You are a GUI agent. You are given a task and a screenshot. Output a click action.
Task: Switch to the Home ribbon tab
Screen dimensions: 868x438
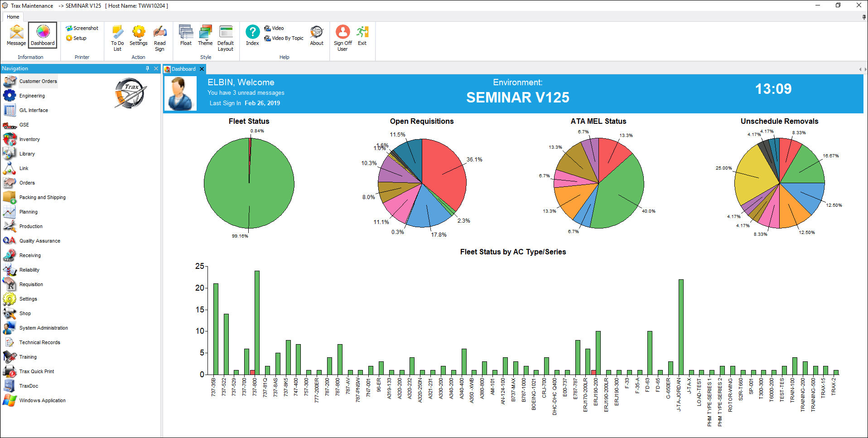coord(13,17)
